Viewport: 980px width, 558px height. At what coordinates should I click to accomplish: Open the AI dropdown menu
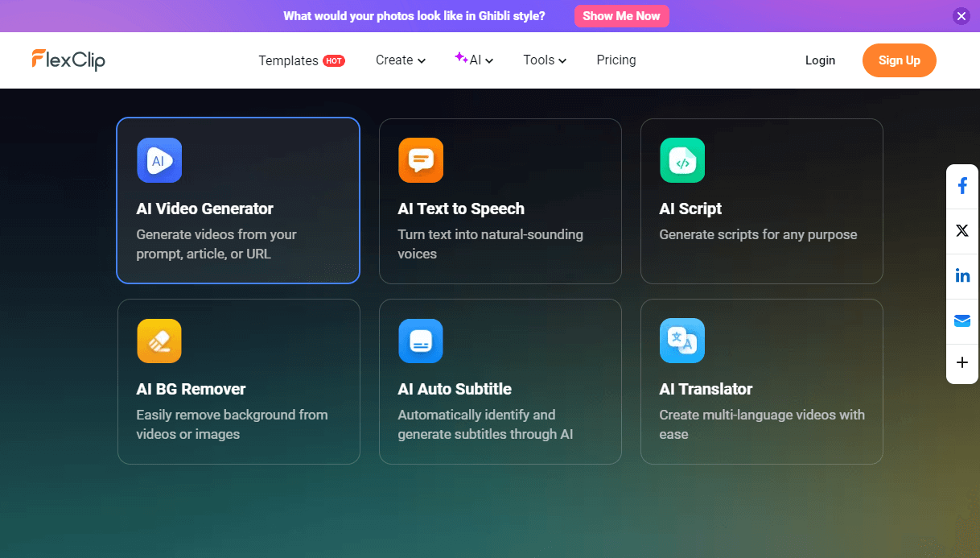click(x=474, y=60)
